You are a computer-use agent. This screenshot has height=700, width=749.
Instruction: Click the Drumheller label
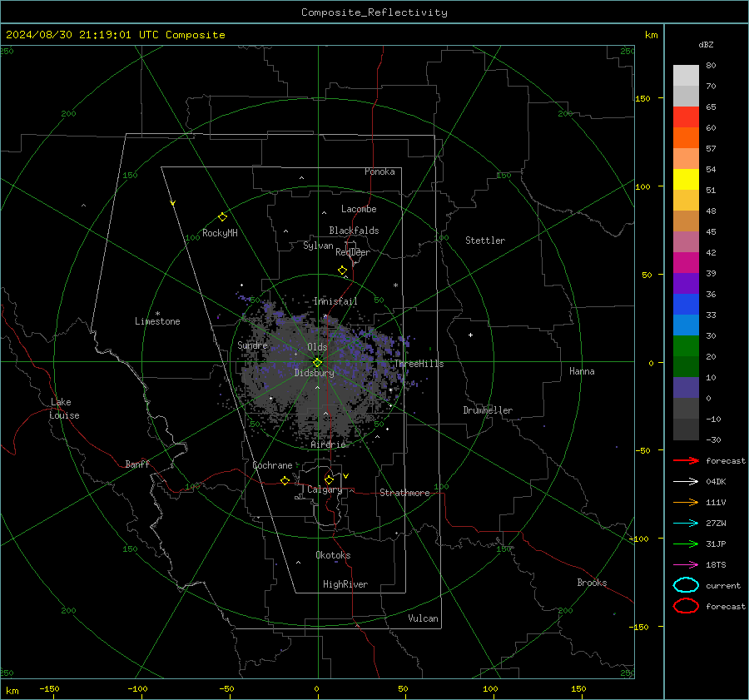click(x=488, y=410)
